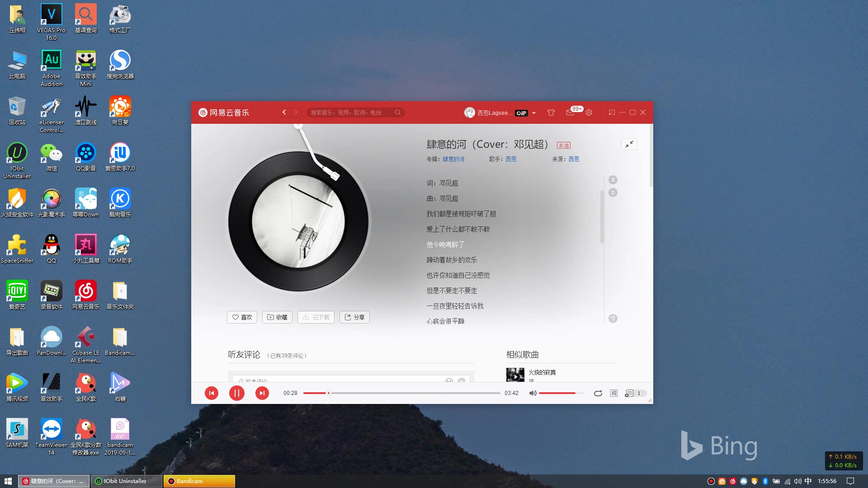Open the system tray volume icon
This screenshot has height=488, width=868.
pyautogui.click(x=797, y=481)
